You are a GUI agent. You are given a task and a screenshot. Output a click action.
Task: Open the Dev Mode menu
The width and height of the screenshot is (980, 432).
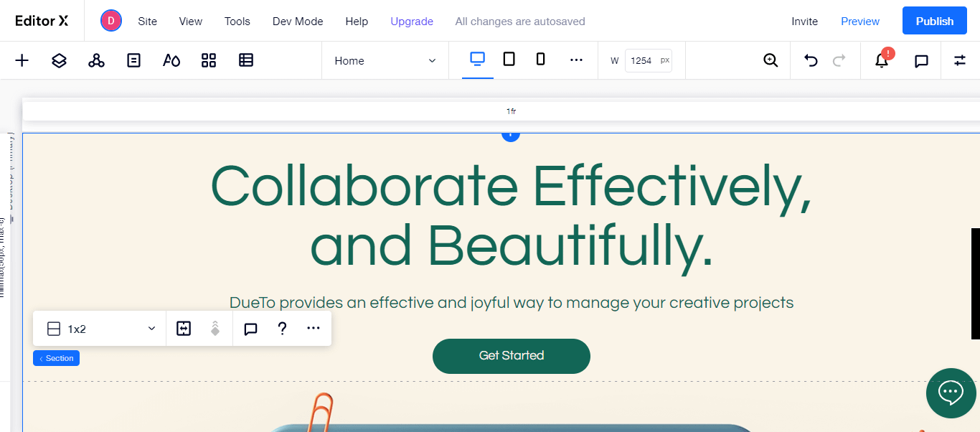(297, 21)
